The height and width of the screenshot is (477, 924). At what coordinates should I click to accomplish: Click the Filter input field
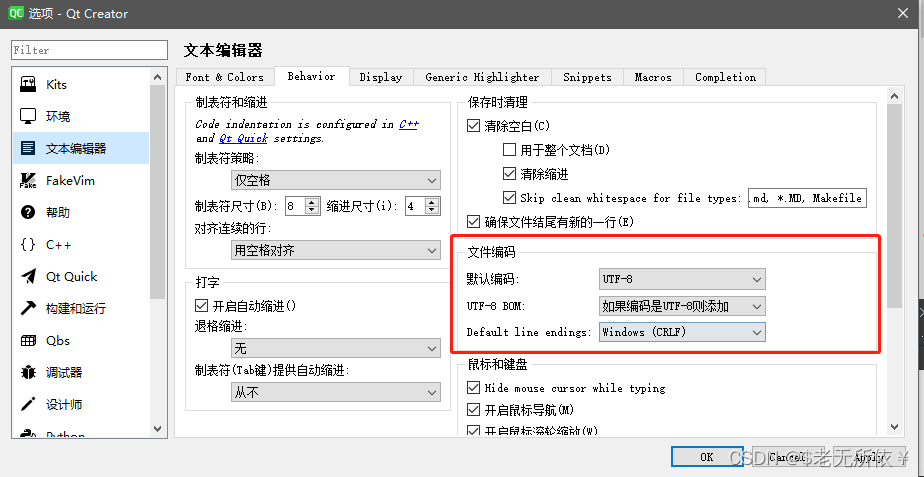point(90,50)
